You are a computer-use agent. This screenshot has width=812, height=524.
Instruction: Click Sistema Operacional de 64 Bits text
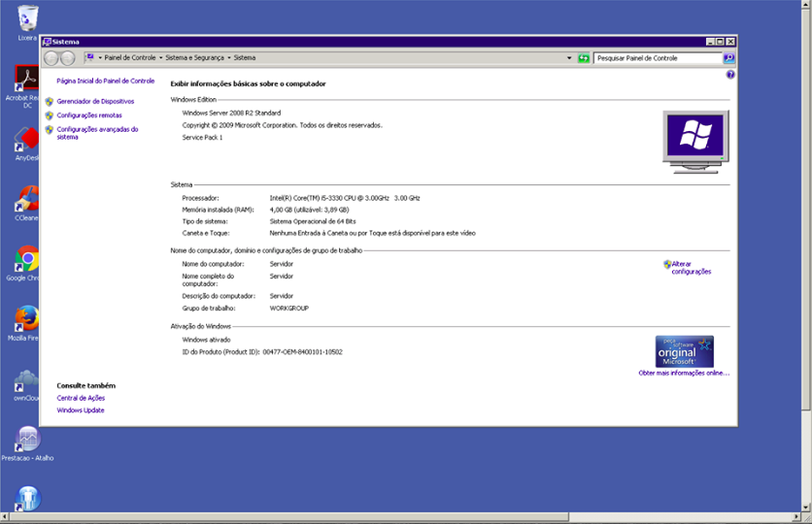coord(313,222)
